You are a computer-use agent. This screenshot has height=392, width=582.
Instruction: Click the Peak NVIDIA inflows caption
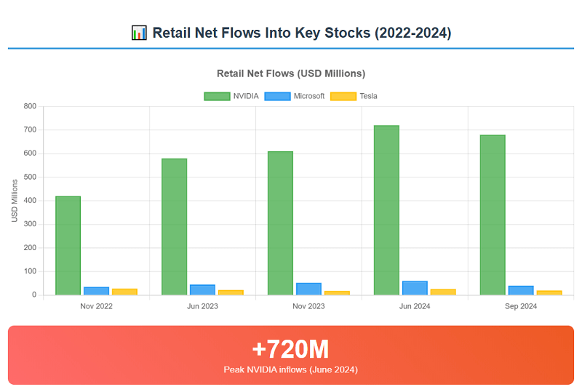point(290,369)
